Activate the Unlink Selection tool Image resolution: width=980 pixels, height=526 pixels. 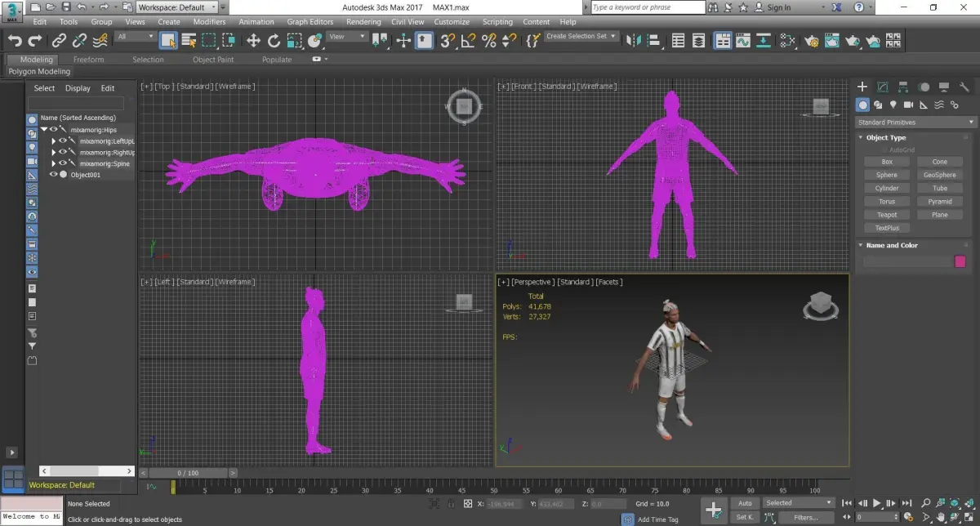point(79,40)
